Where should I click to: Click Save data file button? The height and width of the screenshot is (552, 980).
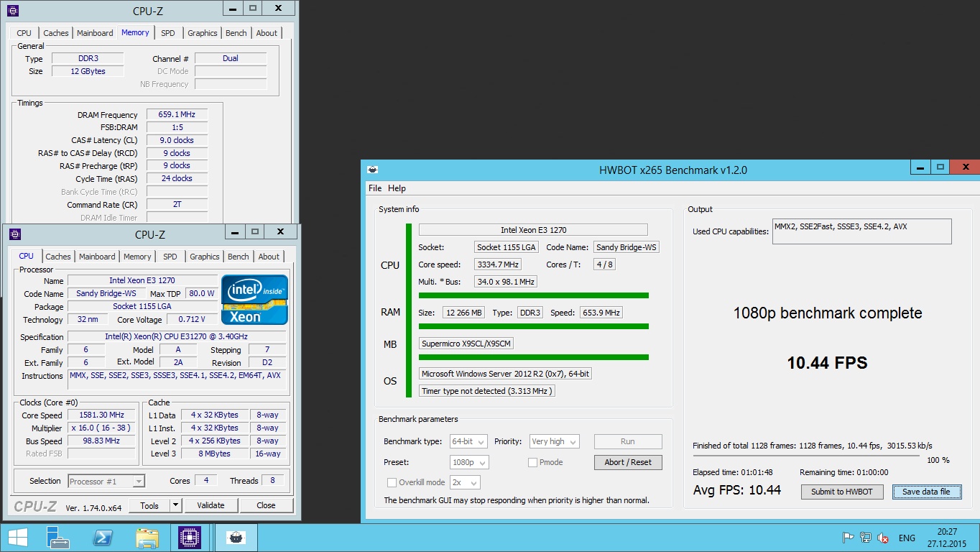tap(927, 492)
